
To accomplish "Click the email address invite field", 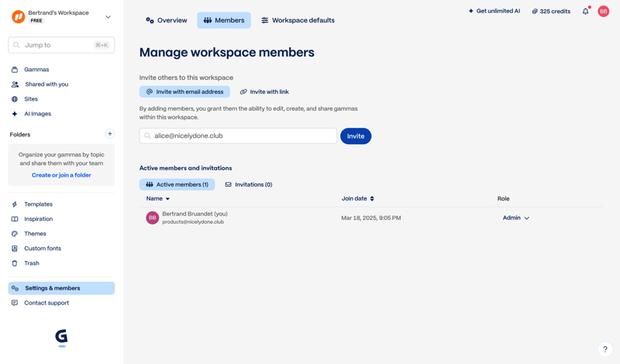I will pyautogui.click(x=238, y=136).
